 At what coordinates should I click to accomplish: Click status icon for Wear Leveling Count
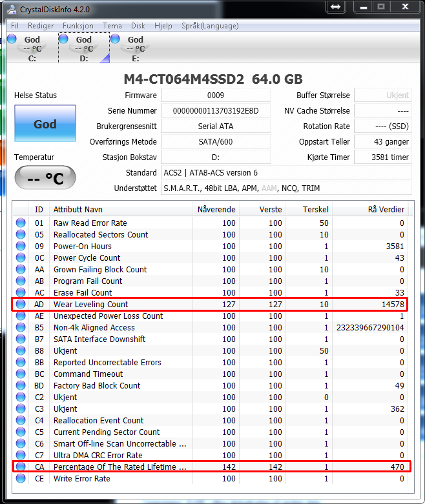pyautogui.click(x=21, y=304)
